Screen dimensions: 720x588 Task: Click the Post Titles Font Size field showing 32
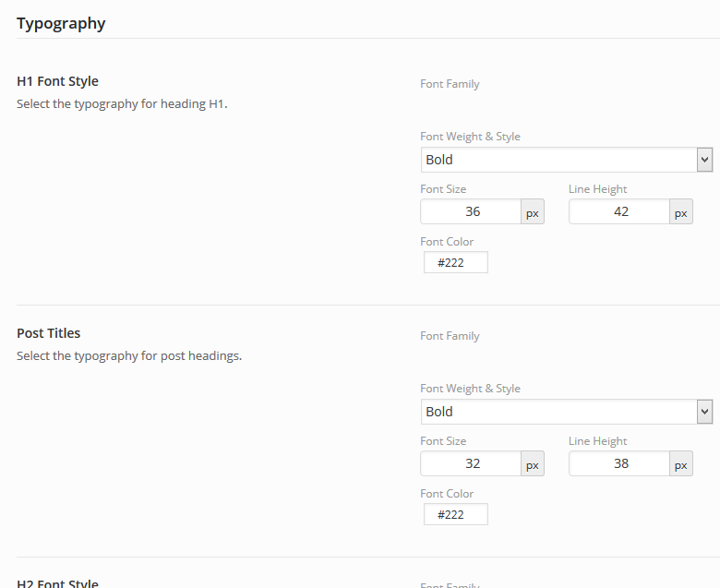pos(471,463)
